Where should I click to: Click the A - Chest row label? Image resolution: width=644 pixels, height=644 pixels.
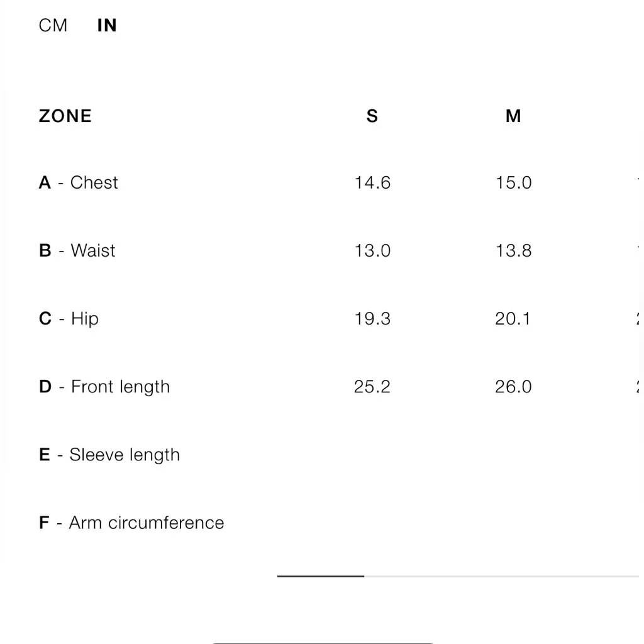tap(79, 182)
